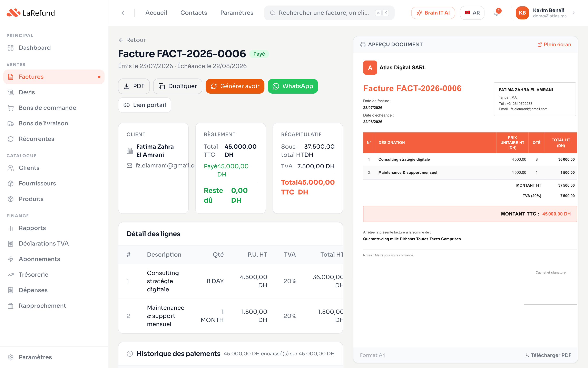Expand the Karim Benali account menu
This screenshot has width=588, height=368.
click(574, 13)
